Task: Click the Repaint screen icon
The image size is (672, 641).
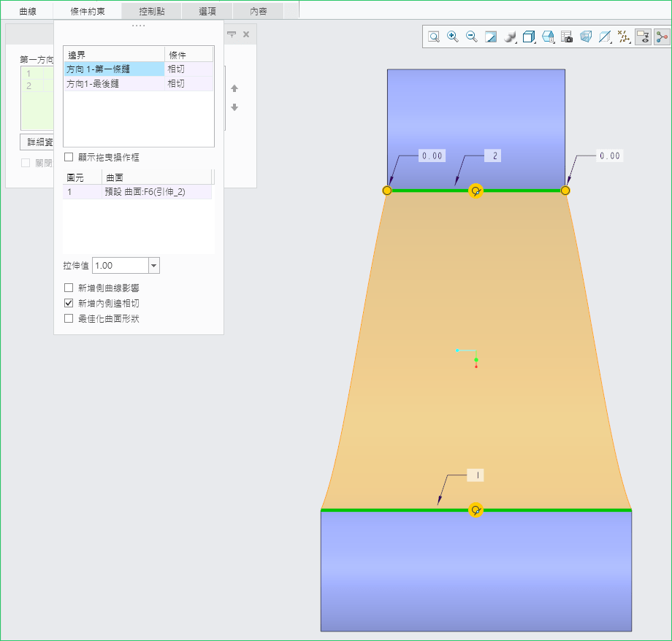Action: (491, 37)
